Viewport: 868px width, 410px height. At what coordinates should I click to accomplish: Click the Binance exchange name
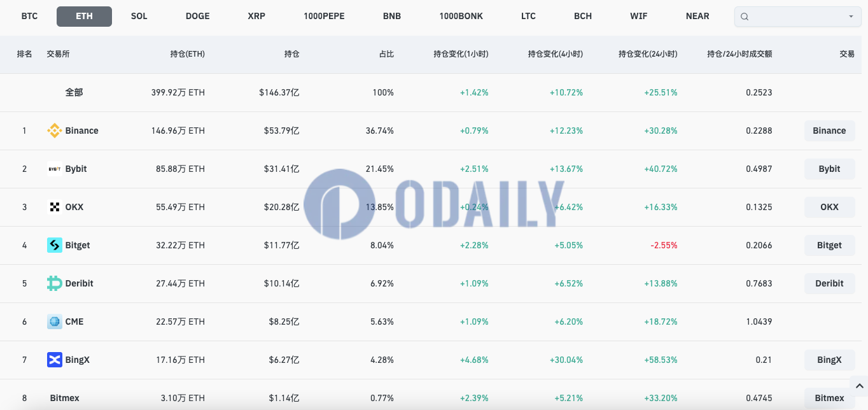tap(81, 131)
